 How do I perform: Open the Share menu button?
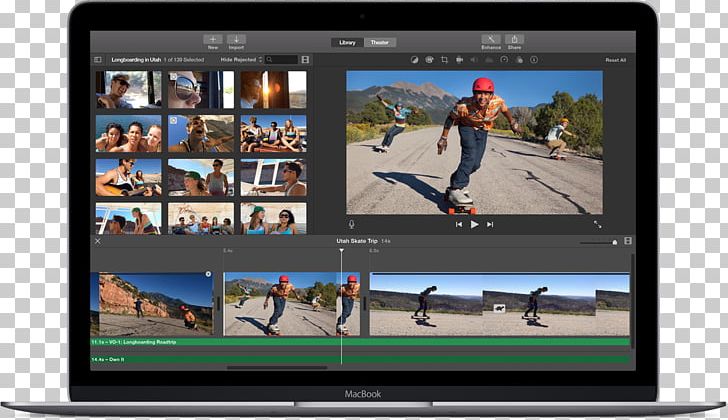514,39
